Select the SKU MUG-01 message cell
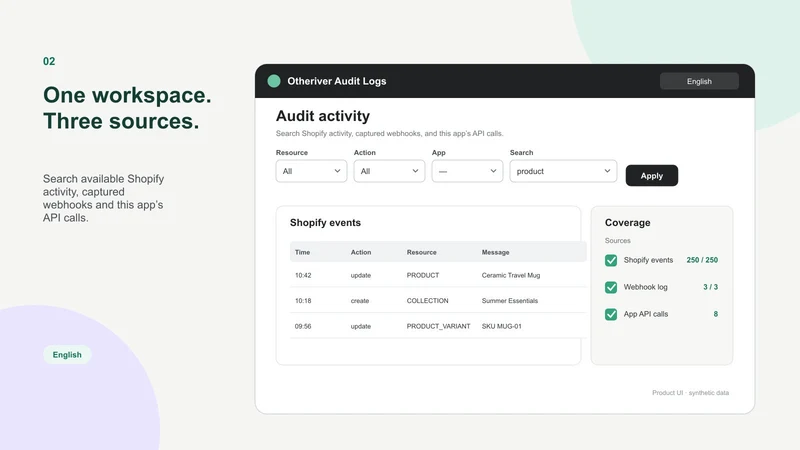Screen dimensions: 800x450 click(x=502, y=326)
